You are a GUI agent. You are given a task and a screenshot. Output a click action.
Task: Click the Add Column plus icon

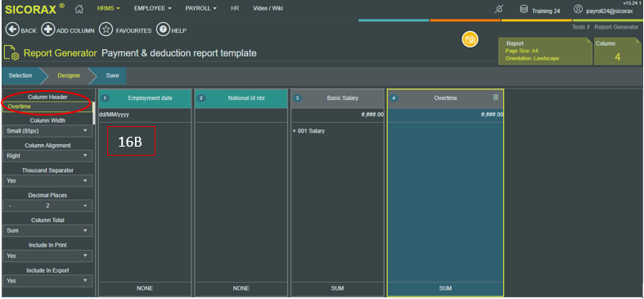[x=48, y=30]
